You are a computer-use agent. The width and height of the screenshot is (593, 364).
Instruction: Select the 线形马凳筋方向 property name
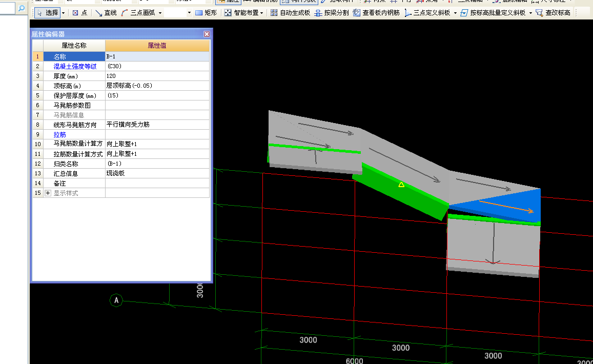(75, 125)
